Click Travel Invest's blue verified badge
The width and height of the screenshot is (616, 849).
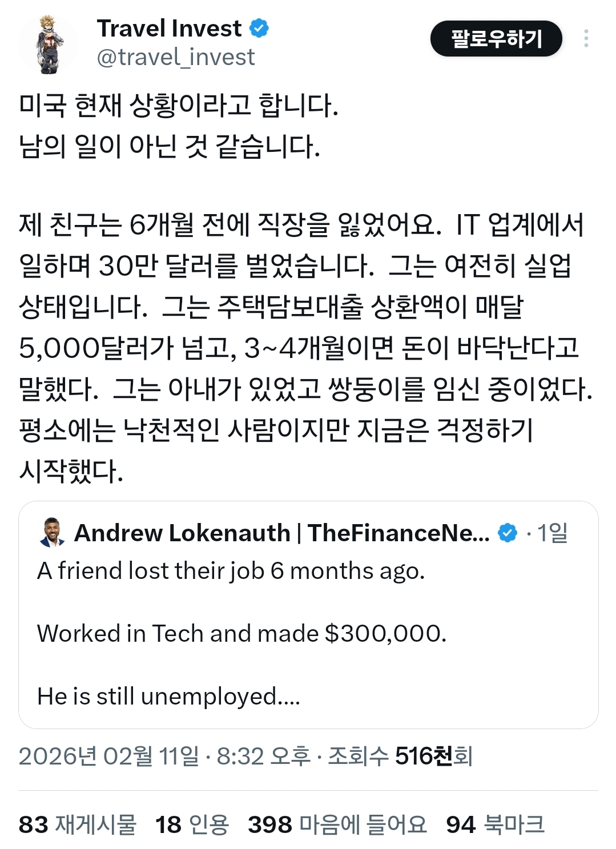[259, 28]
